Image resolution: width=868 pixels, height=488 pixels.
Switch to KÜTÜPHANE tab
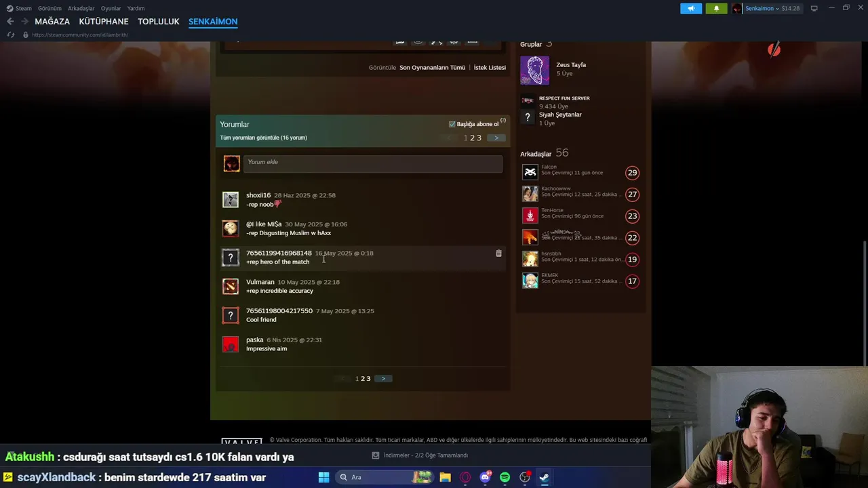[x=104, y=22]
